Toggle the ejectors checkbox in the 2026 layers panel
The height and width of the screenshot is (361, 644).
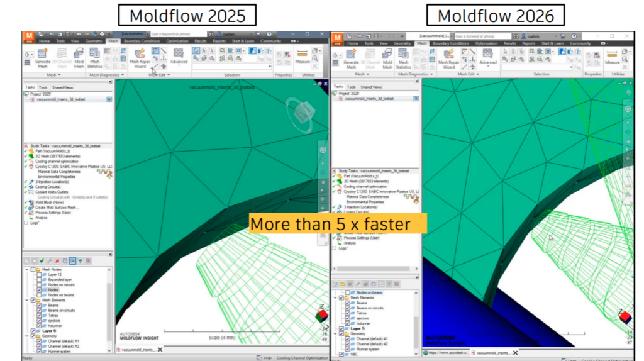coord(347,318)
